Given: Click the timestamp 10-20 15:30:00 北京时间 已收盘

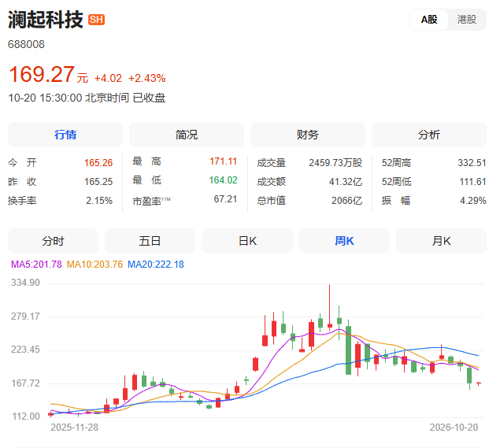Looking at the screenshot, I should pos(87,98).
